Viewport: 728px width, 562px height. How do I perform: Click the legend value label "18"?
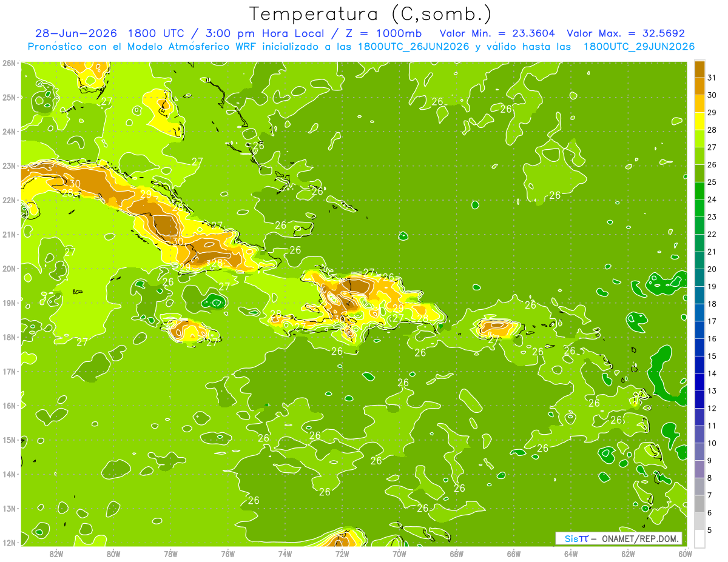tap(712, 304)
